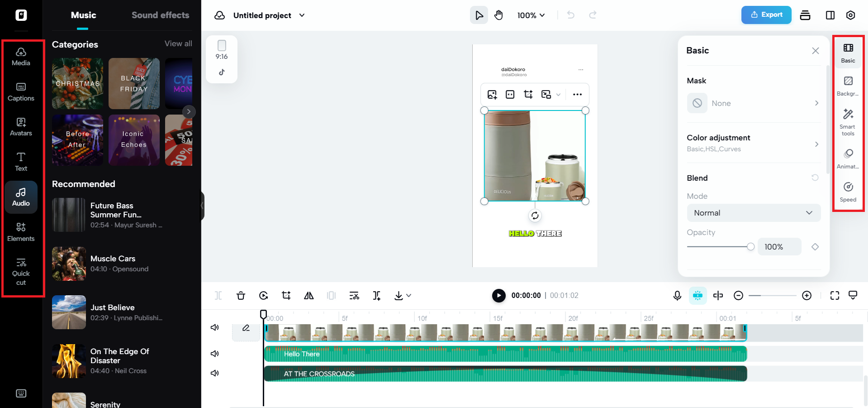Open the Speed panel
This screenshot has height=408, width=868.
click(848, 192)
